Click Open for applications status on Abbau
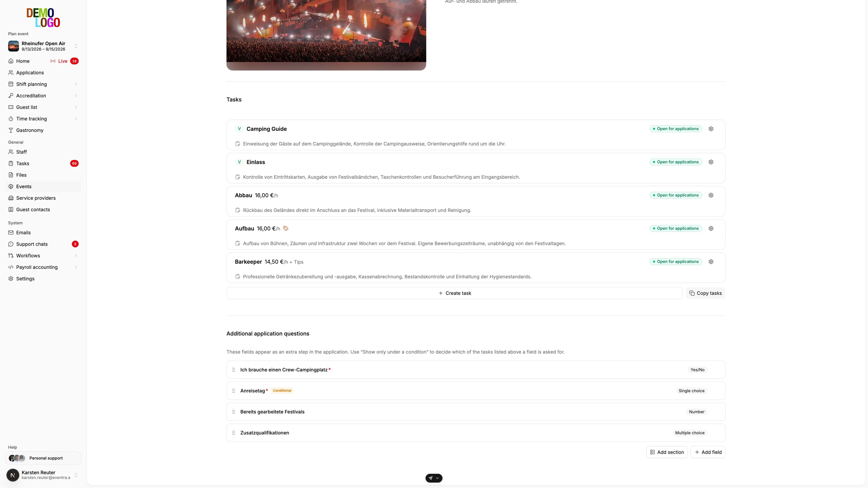The image size is (868, 488). coord(676,195)
